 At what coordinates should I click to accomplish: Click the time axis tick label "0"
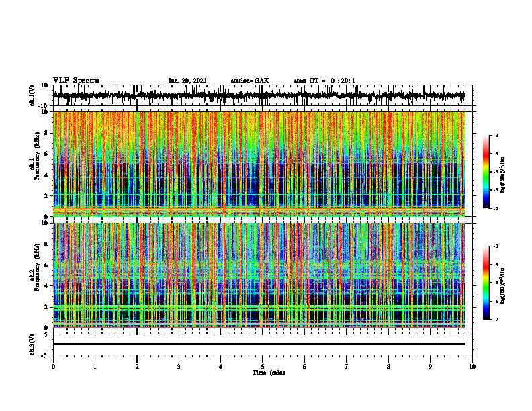pos(53,367)
